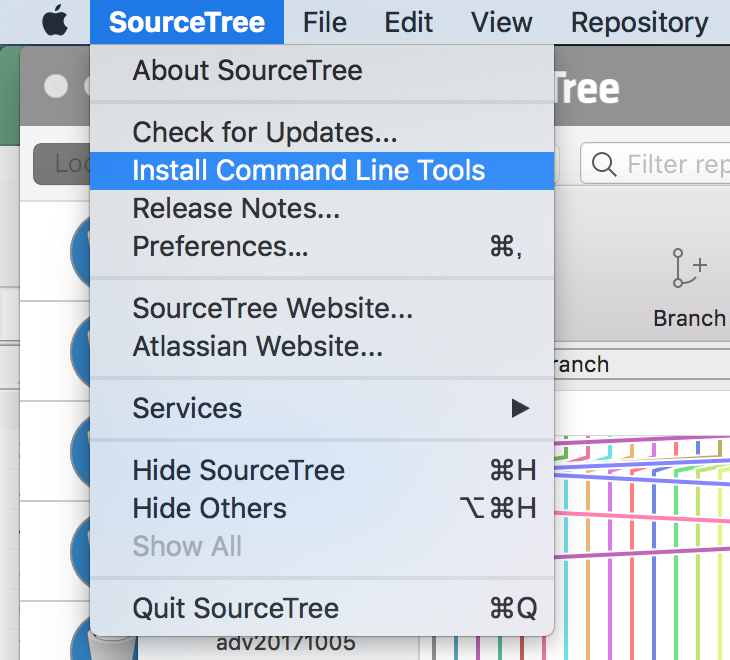Choose Hide SourceTree
The image size is (730, 660).
tap(238, 470)
